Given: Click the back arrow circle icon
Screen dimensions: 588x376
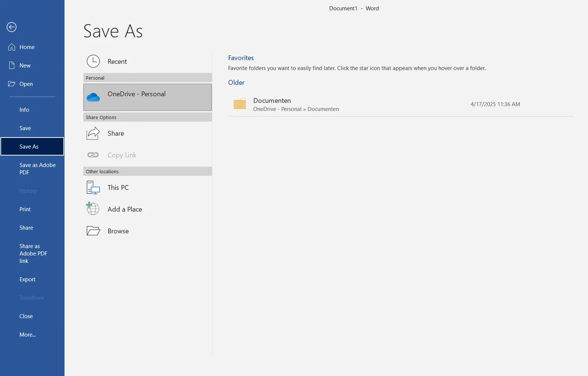Looking at the screenshot, I should pos(12,27).
